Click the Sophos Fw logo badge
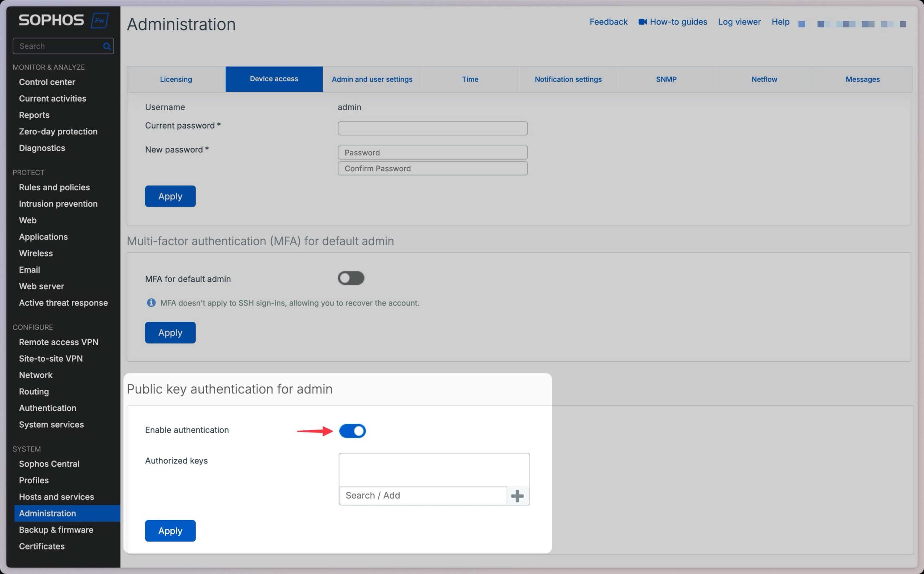924x574 pixels. (x=100, y=21)
